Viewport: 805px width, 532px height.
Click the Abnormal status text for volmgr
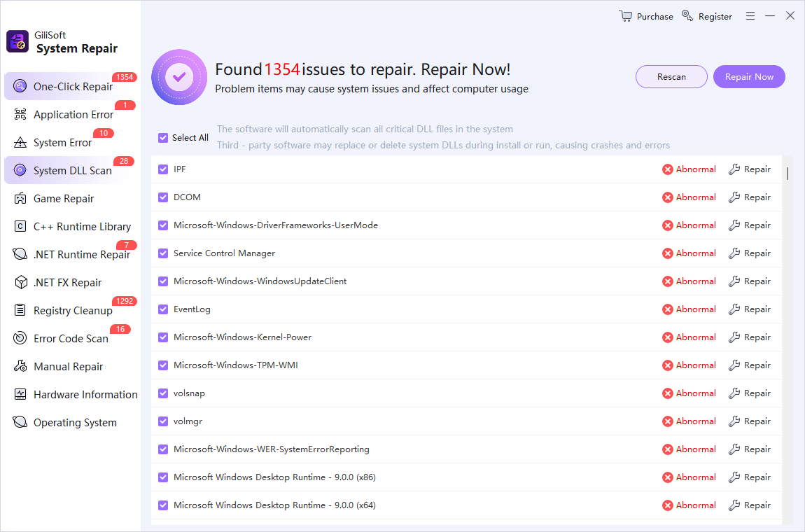pos(696,421)
